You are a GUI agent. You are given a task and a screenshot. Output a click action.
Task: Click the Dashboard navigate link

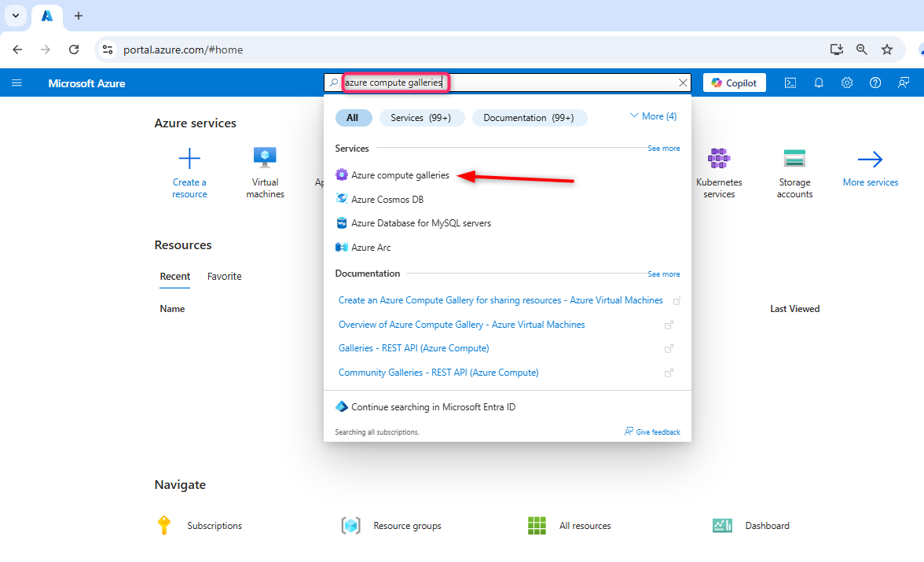(x=767, y=525)
